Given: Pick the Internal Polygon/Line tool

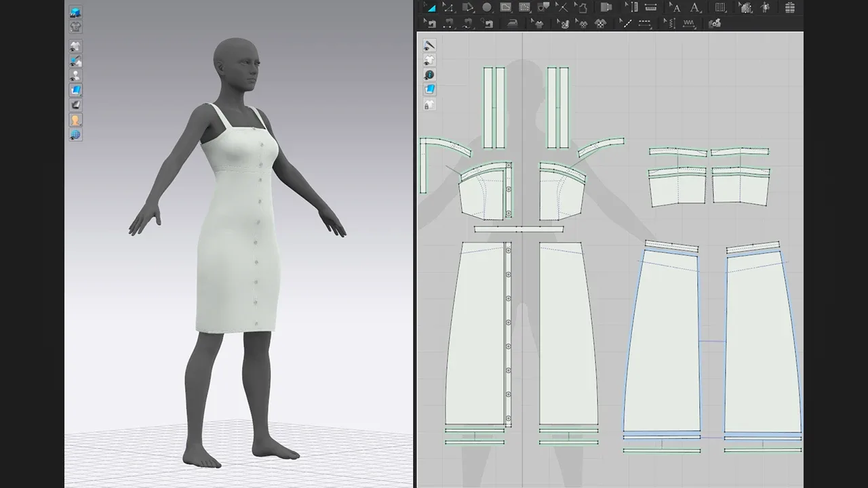Looking at the screenshot, I should coord(506,7).
